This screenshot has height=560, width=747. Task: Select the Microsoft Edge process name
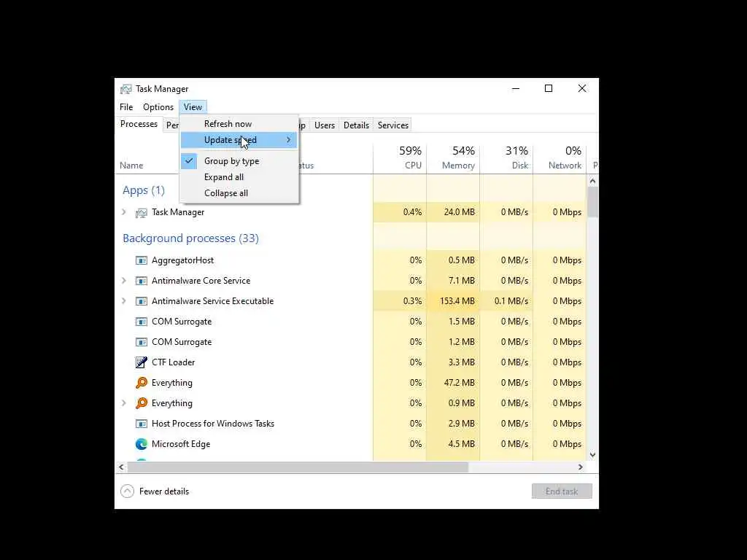[x=181, y=444]
